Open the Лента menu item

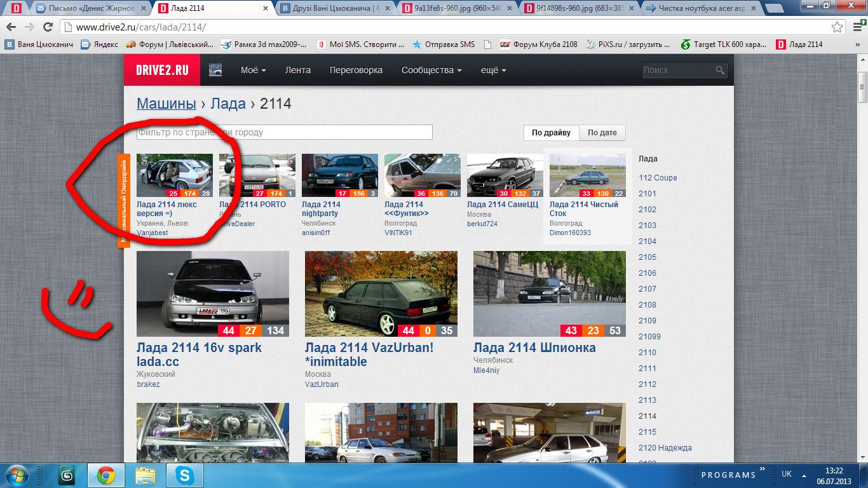(298, 70)
